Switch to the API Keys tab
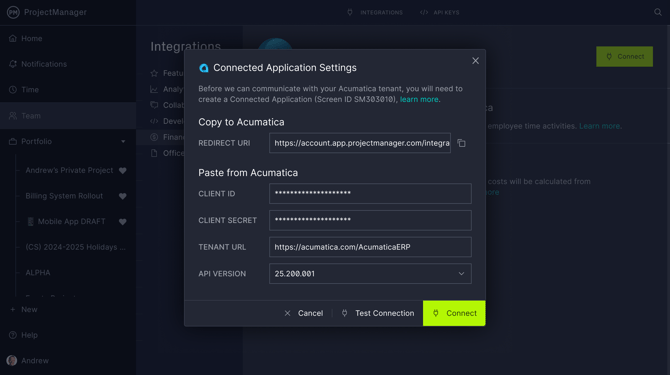This screenshot has width=670, height=375. (439, 12)
